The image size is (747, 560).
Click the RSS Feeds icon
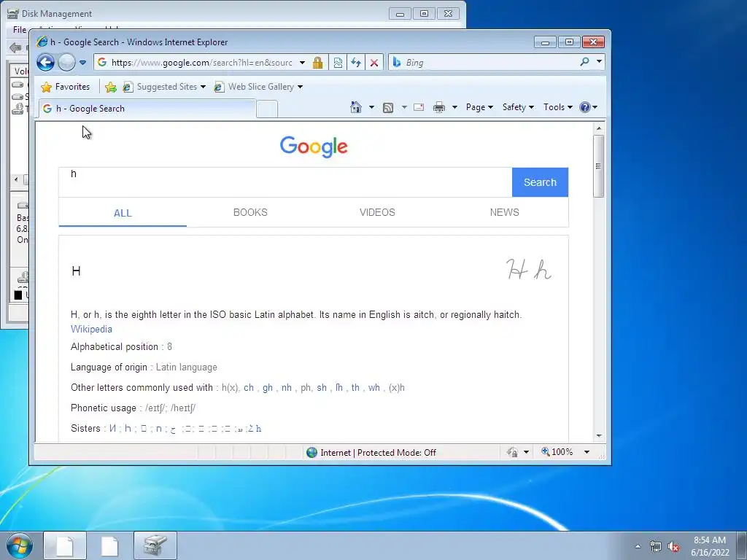pos(388,108)
